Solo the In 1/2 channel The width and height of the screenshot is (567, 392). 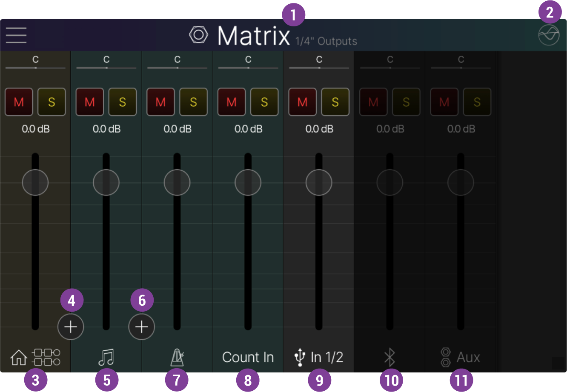coord(335,102)
